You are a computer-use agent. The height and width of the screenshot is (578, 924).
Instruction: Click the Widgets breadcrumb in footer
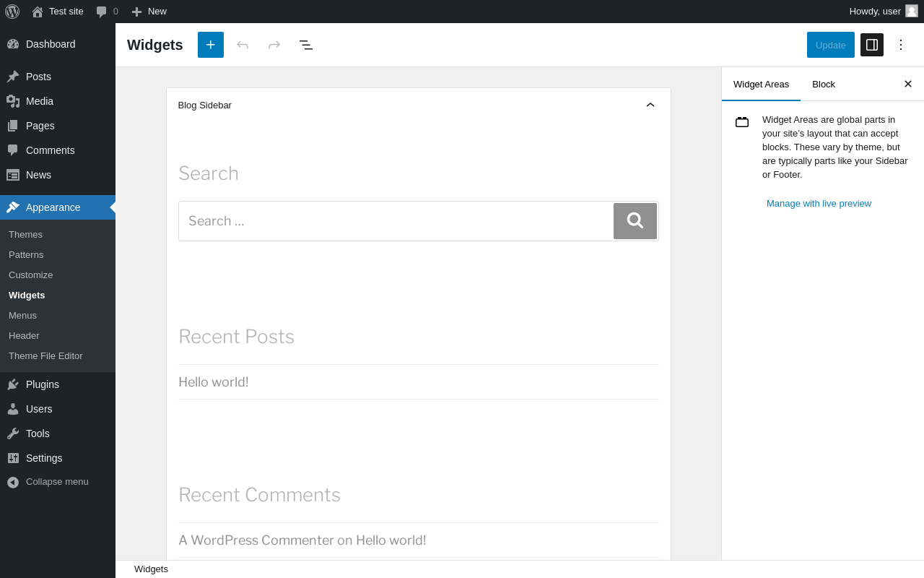coord(151,569)
